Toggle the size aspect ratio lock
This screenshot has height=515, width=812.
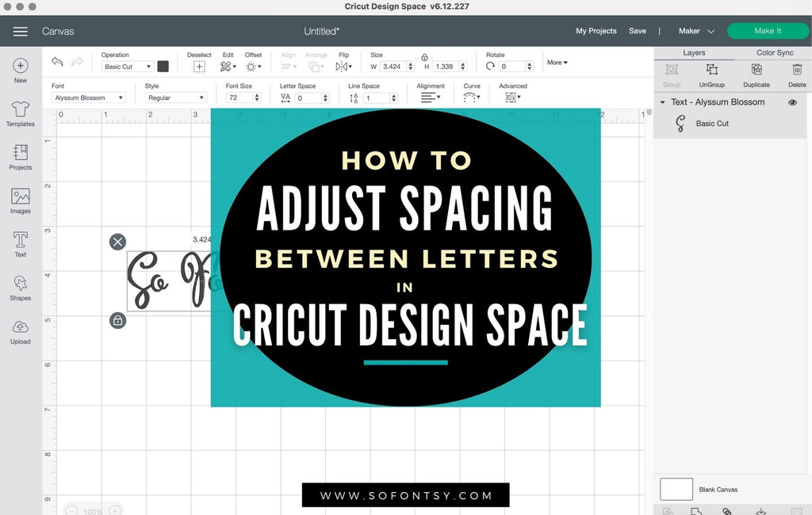425,57
